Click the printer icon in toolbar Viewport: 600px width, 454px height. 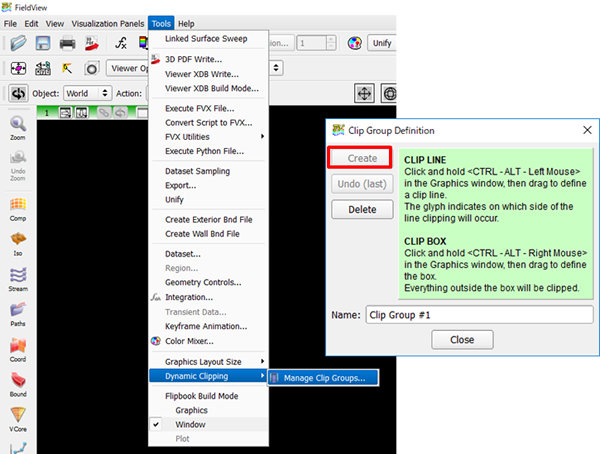tap(67, 43)
